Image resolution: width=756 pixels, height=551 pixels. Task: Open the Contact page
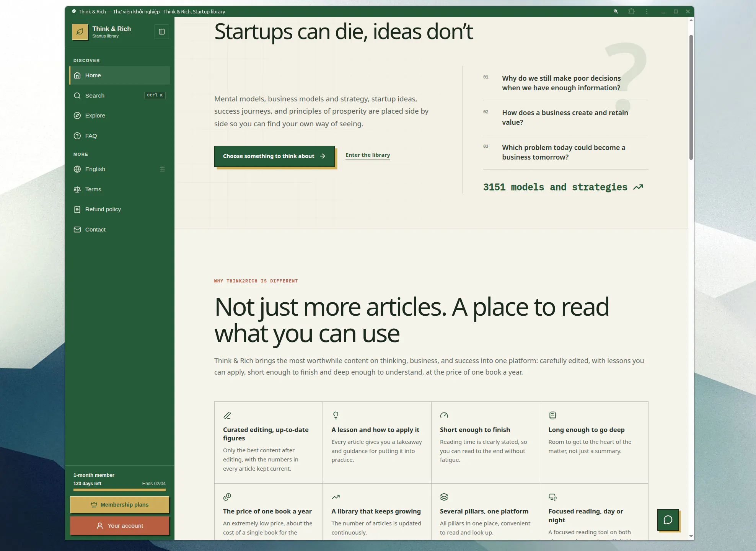120,230
